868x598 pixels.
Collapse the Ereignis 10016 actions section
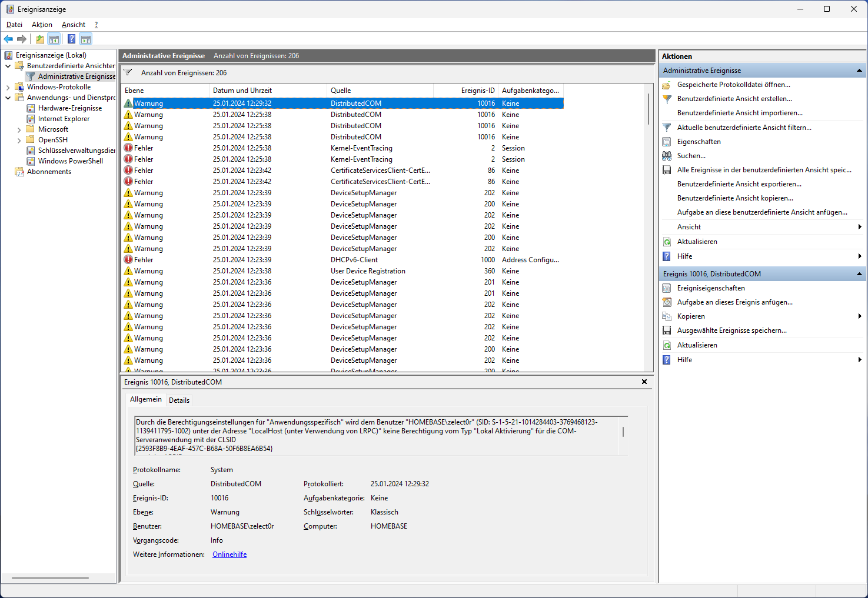(x=859, y=274)
